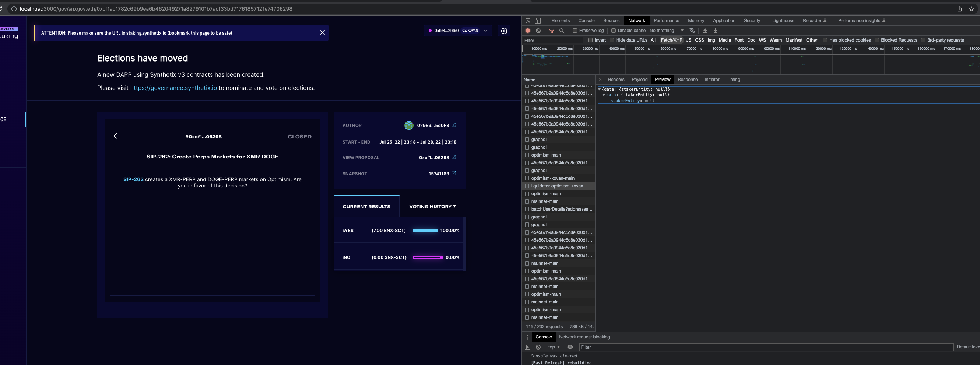View site information icon in address bar

pos(14,9)
